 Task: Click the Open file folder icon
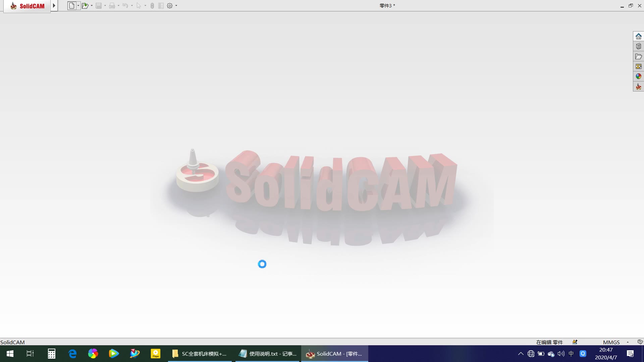[85, 6]
